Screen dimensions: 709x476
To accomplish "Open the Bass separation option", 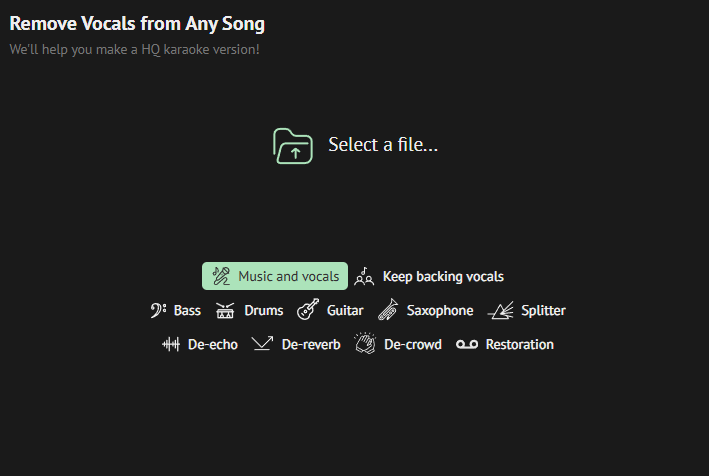I will click(x=187, y=311).
